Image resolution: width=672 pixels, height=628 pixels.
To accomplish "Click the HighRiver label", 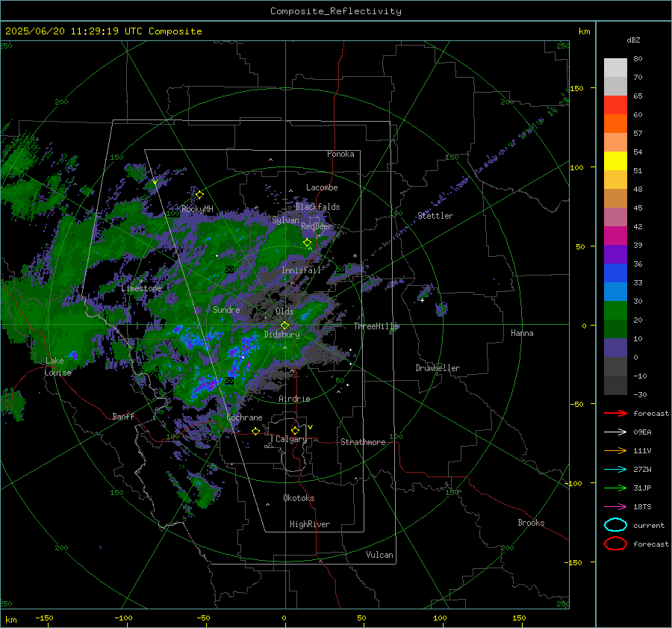I will [310, 524].
